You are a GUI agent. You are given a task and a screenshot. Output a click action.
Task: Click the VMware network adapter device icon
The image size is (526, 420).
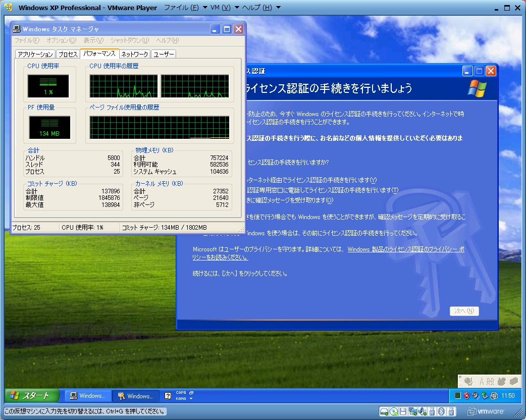(x=413, y=411)
